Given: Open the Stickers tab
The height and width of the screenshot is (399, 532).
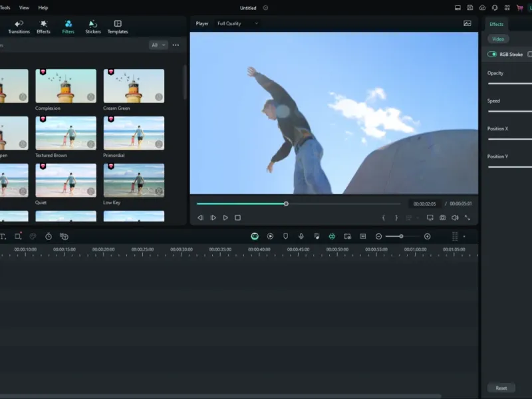Looking at the screenshot, I should [x=93, y=27].
